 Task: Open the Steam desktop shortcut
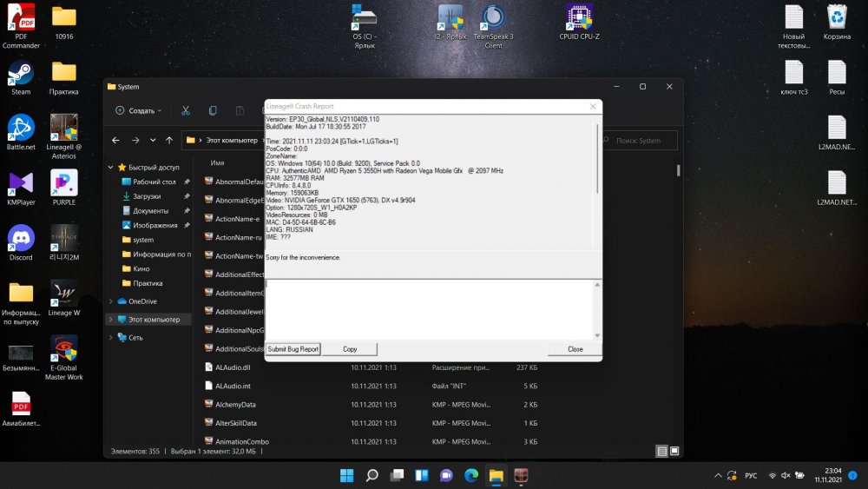pyautogui.click(x=21, y=75)
